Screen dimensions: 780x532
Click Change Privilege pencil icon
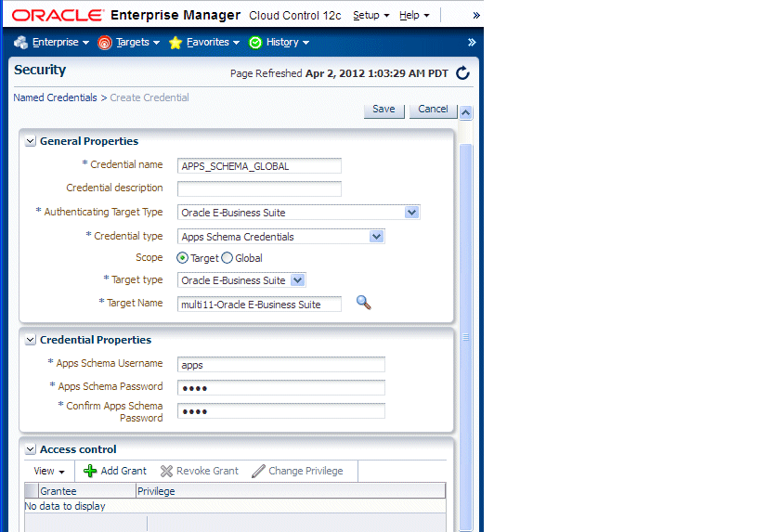coord(259,471)
